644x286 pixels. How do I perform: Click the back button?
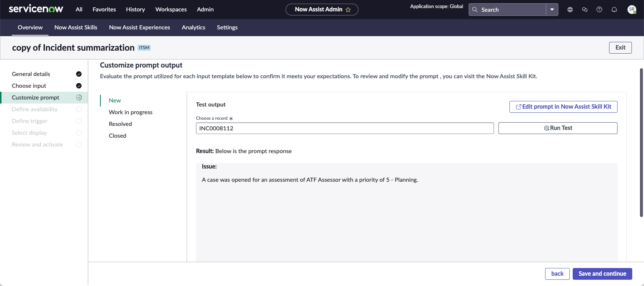[557, 274]
